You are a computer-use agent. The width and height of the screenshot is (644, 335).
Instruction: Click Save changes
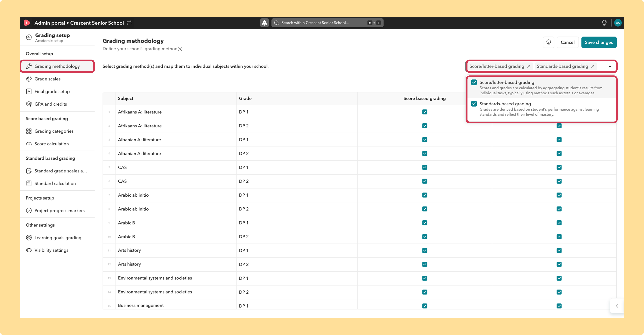pyautogui.click(x=599, y=42)
